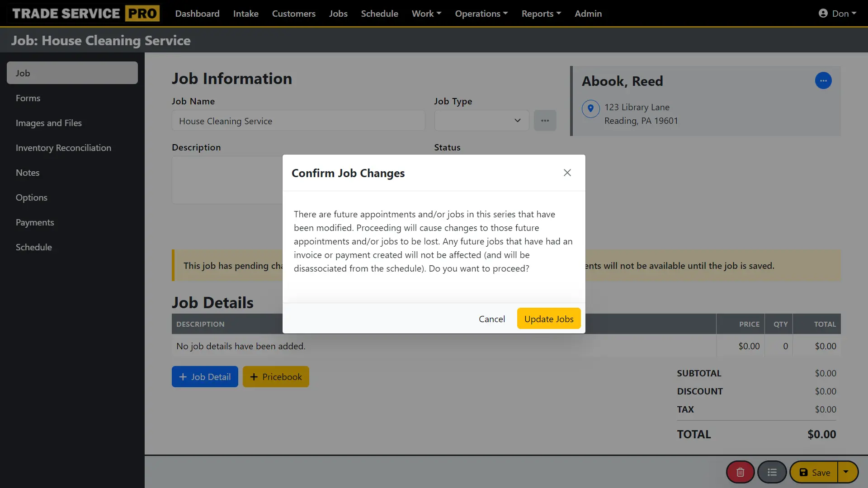Go to the Customers page
The width and height of the screenshot is (868, 488).
pyautogui.click(x=293, y=14)
